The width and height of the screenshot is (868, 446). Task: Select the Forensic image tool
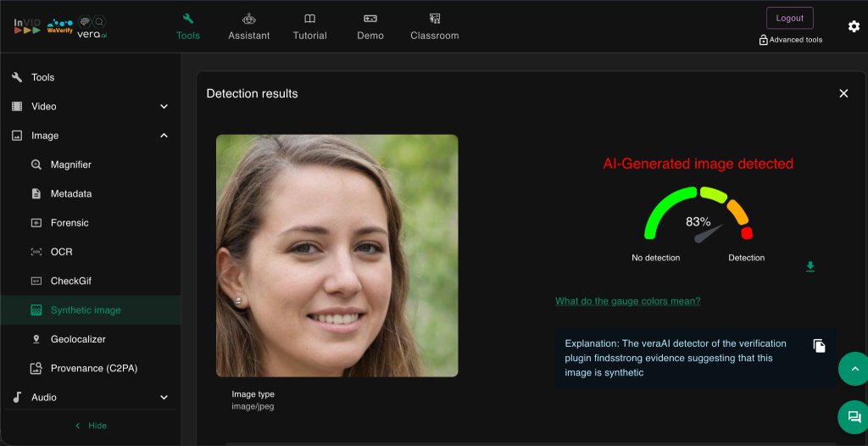70,223
